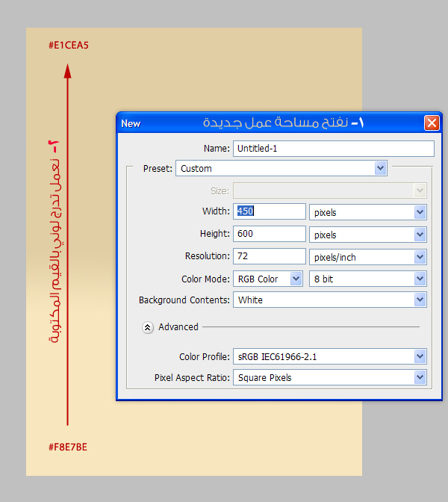Click the "New" dialog title text
The width and height of the screenshot is (448, 502).
click(131, 123)
